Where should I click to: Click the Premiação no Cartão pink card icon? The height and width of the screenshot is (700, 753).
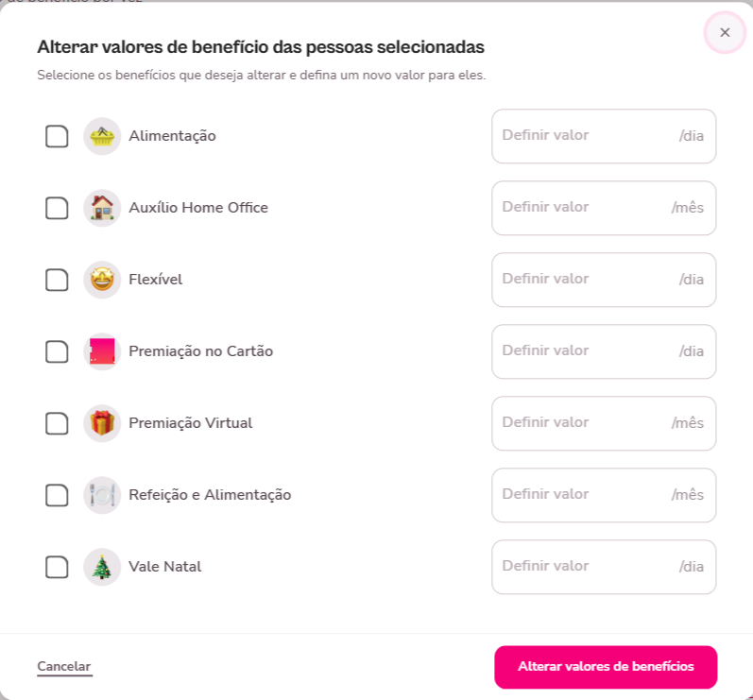point(102,351)
